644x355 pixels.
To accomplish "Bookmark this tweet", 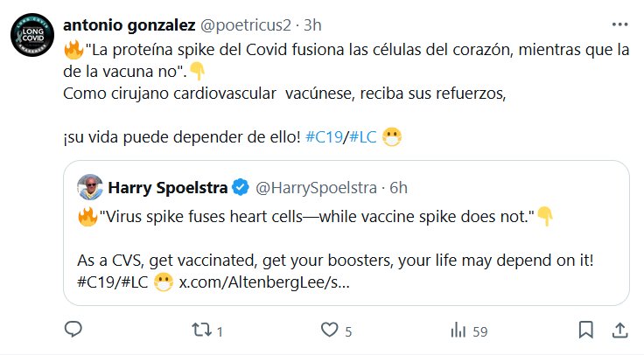I will [586, 330].
